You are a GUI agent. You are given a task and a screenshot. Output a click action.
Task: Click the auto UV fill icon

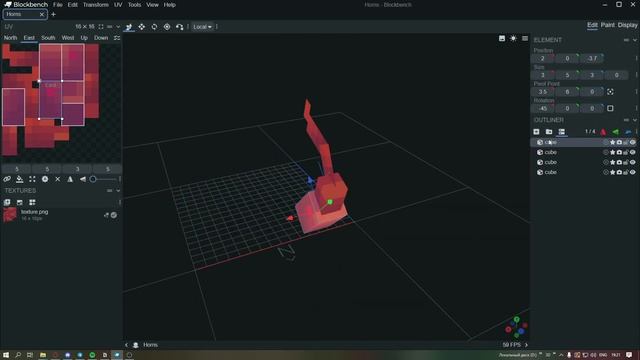pos(20,179)
